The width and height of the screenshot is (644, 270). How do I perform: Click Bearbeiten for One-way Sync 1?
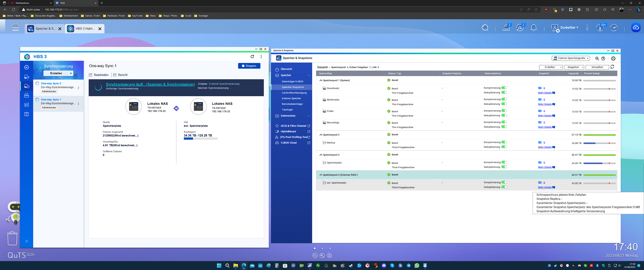coord(99,75)
